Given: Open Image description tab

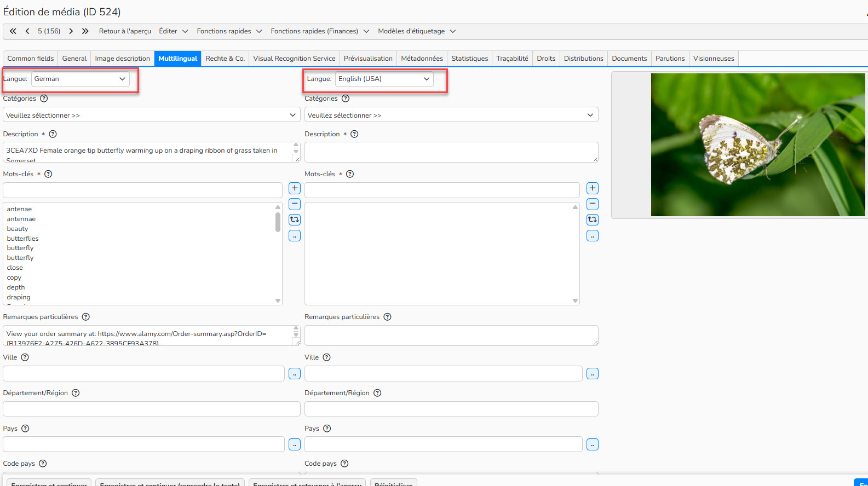Looking at the screenshot, I should click(123, 59).
